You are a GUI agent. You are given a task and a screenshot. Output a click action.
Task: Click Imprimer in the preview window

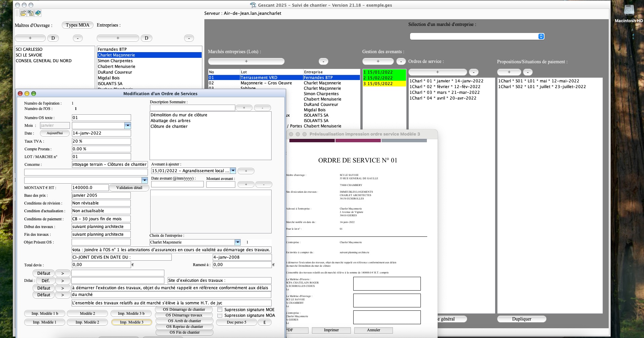pos(331,330)
